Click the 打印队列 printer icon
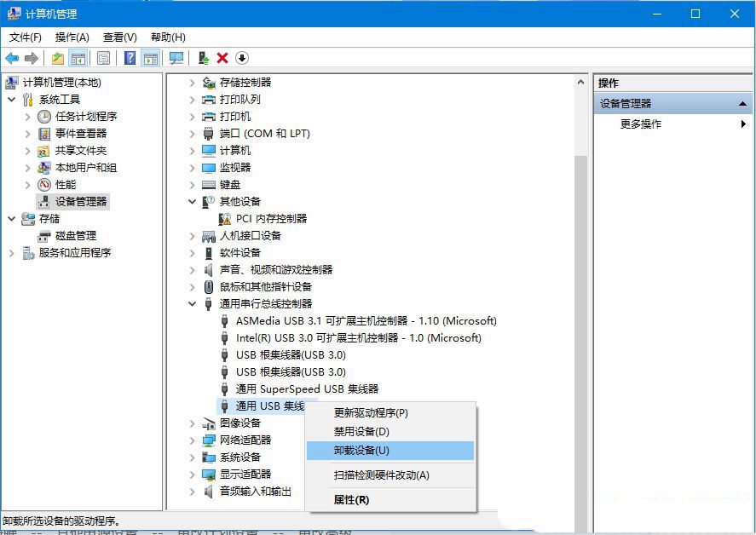This screenshot has height=535, width=756. tap(209, 100)
